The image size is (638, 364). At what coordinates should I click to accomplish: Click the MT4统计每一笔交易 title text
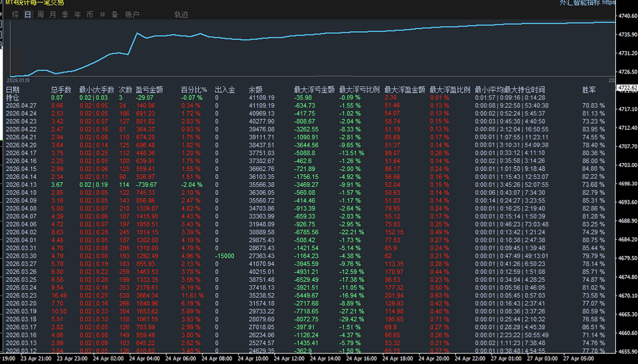click(x=34, y=3)
